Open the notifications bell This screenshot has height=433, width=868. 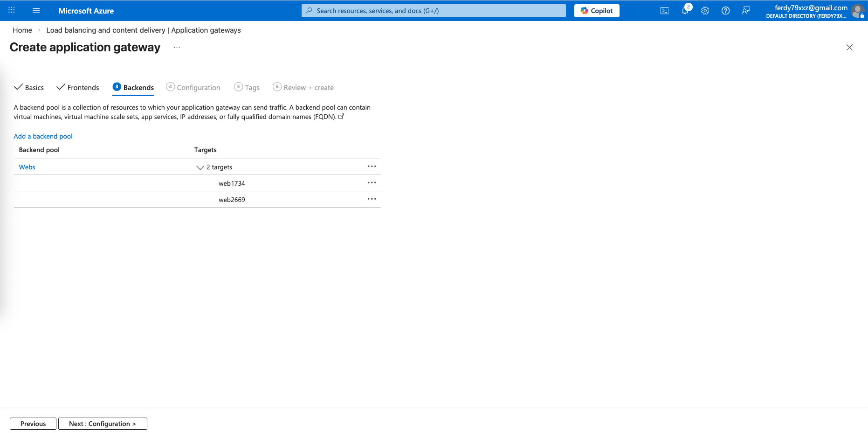685,11
